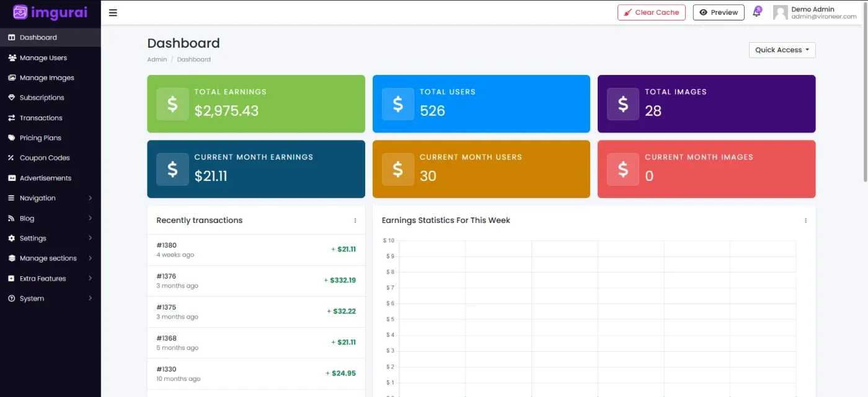The height and width of the screenshot is (397, 868).
Task: Click the Preview button
Action: click(719, 12)
